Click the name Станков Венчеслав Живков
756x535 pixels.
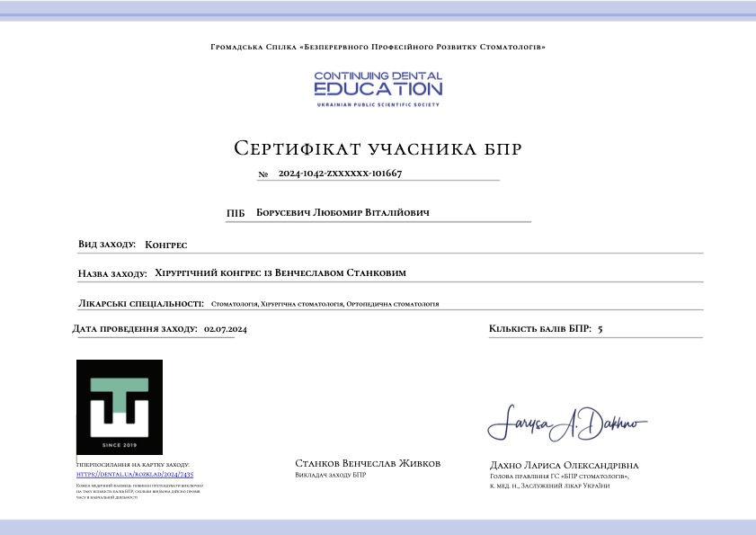(369, 463)
